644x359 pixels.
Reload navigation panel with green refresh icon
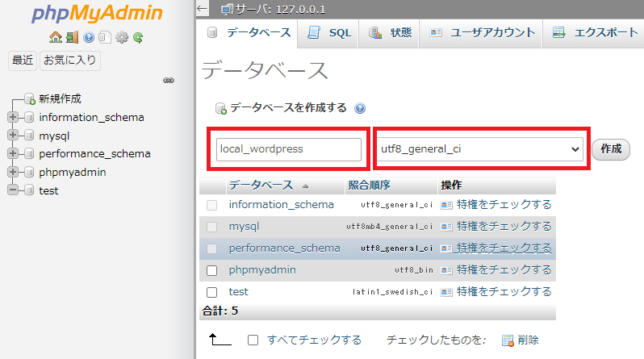(138, 37)
